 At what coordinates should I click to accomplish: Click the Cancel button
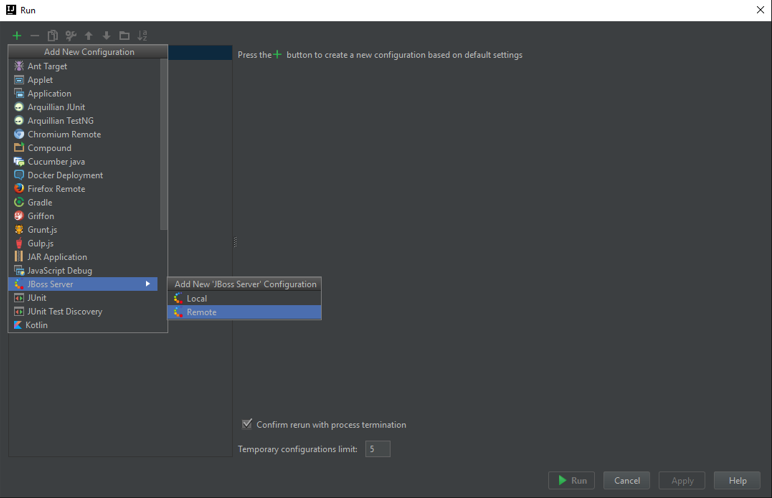(x=627, y=480)
